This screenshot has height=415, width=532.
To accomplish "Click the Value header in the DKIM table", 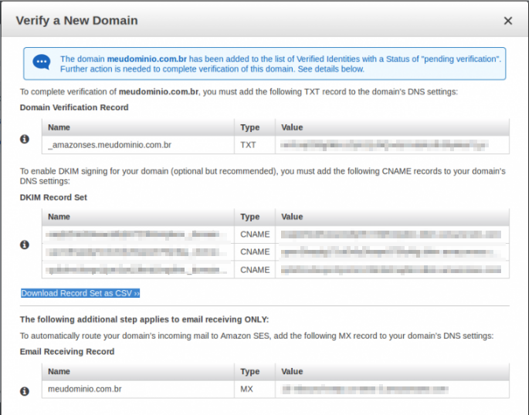I will point(292,217).
